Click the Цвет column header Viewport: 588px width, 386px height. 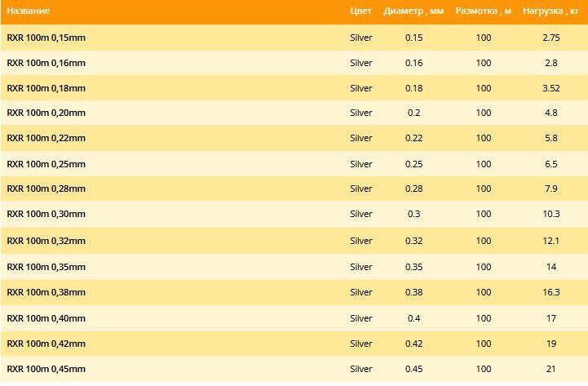[360, 11]
